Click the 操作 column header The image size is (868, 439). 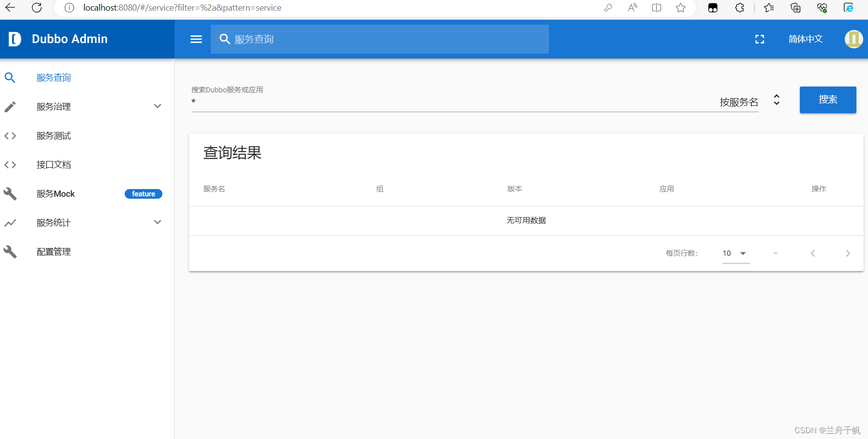819,189
